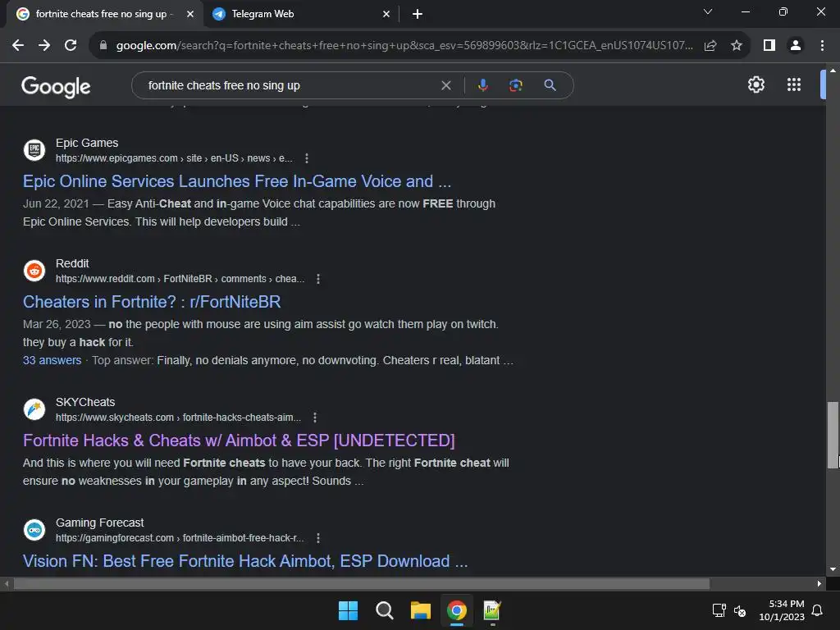Go forward in browser history
840x630 pixels.
(x=44, y=46)
